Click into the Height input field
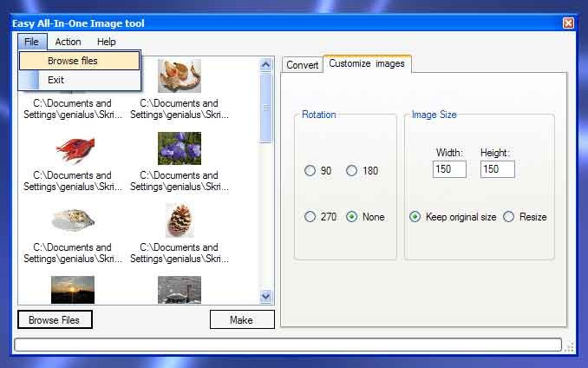 point(497,169)
